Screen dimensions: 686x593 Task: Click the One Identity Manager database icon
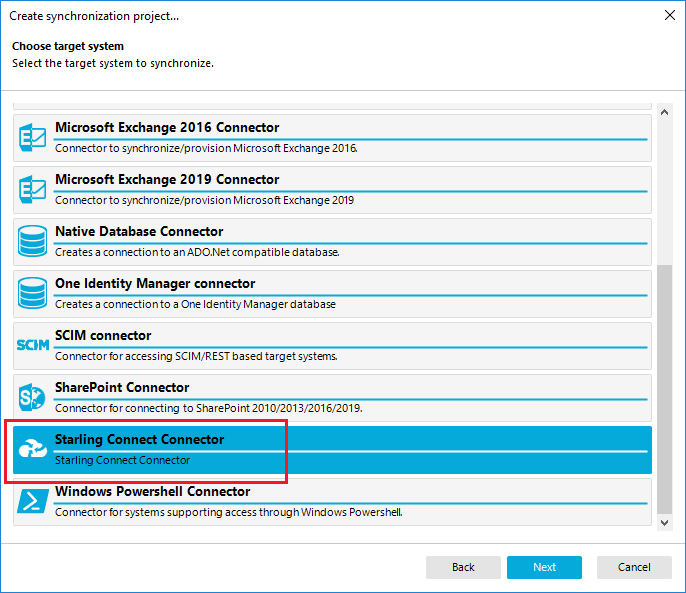pyautogui.click(x=33, y=294)
